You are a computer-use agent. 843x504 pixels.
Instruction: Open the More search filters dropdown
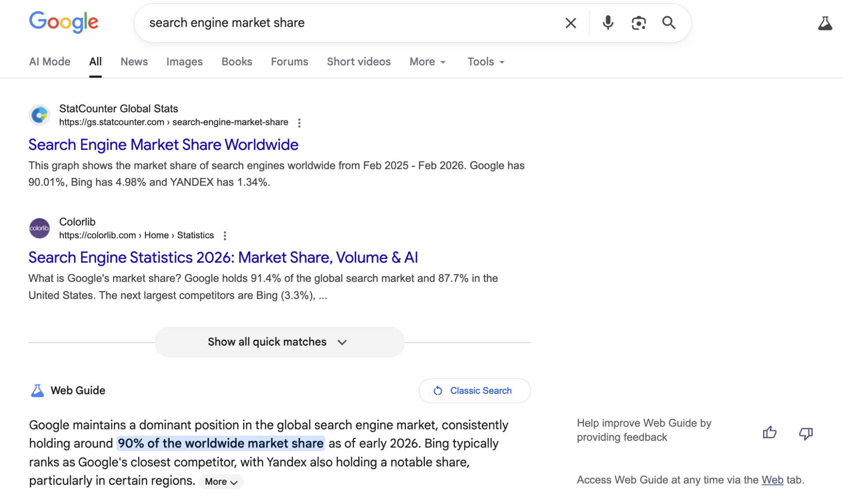click(428, 62)
